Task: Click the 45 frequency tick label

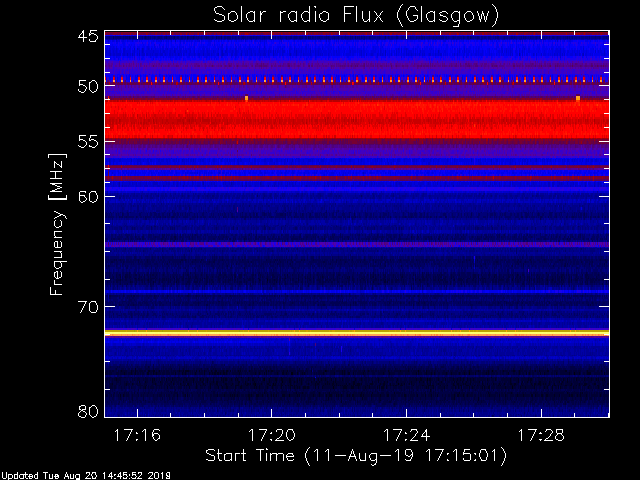Action: click(x=88, y=36)
